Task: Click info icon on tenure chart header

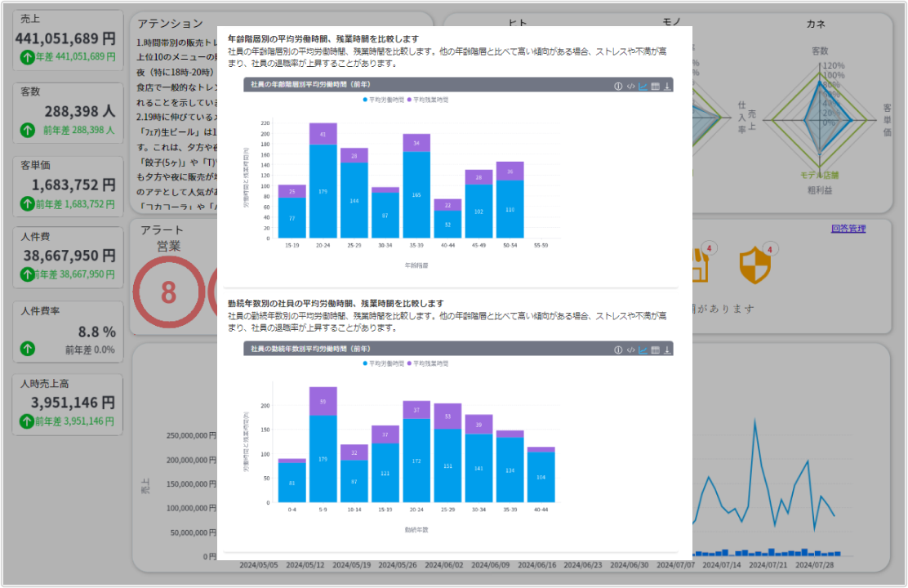Action: coord(618,350)
